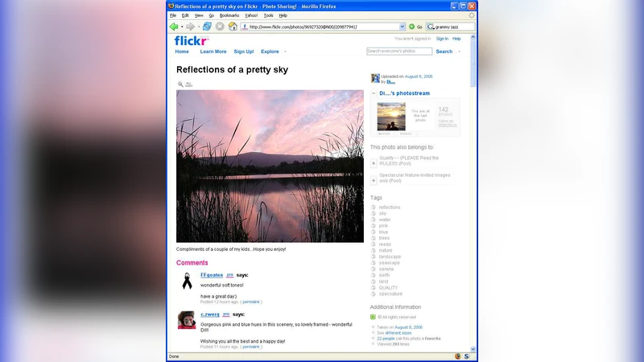Open the address bar URL history dropdown
644x362 pixels.
tap(402, 27)
